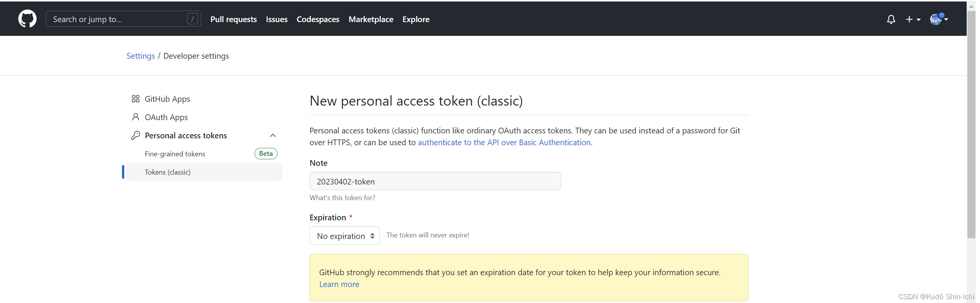Click the text 'The token will never expire!'
980x303 pixels.
pos(427,235)
